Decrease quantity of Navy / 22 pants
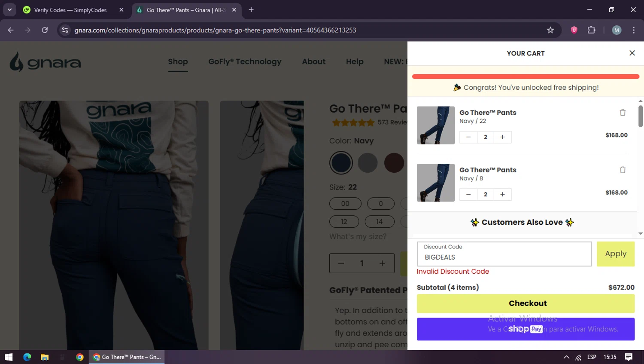This screenshot has width=644, height=364. pos(468,137)
